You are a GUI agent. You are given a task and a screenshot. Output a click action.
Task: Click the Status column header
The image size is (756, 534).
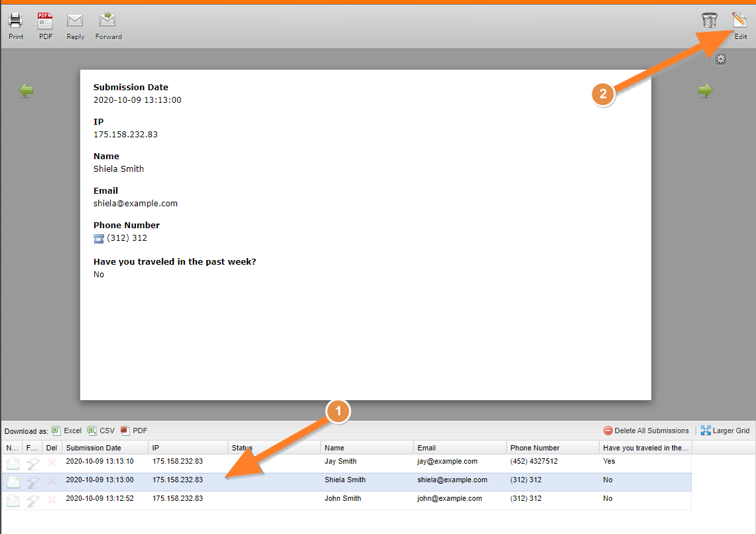click(x=274, y=448)
